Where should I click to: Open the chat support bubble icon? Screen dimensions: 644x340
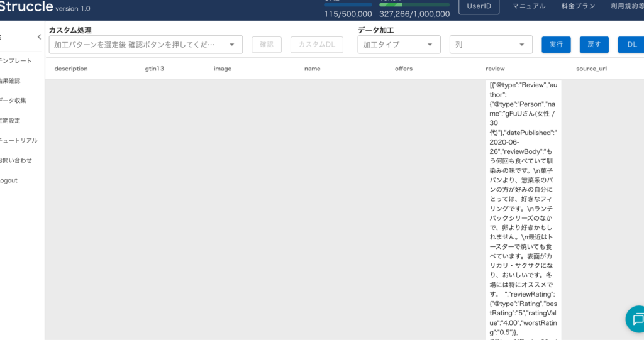coord(636,319)
